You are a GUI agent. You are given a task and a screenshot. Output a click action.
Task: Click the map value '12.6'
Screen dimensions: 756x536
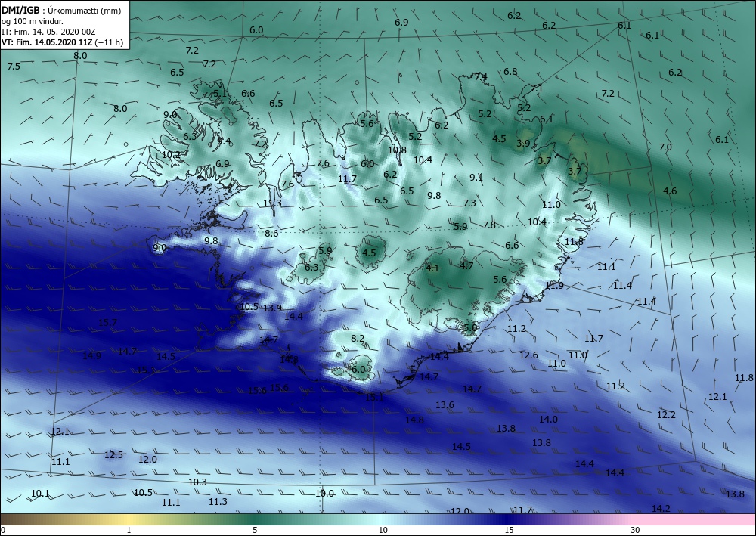[x=529, y=355]
